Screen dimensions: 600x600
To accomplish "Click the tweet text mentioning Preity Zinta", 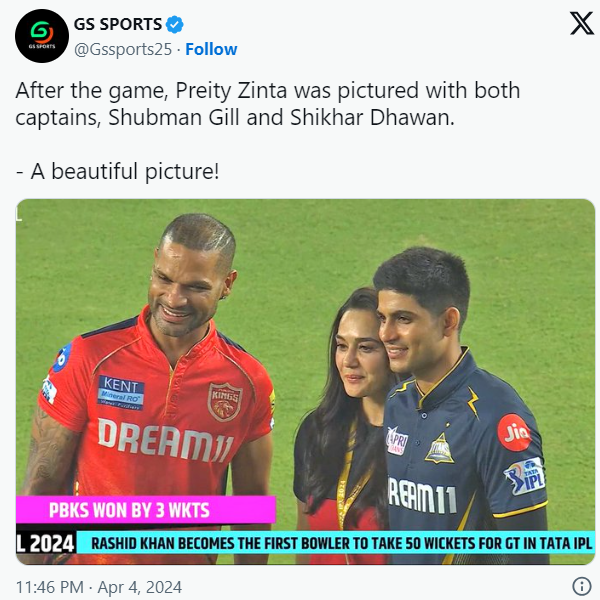I will point(267,104).
